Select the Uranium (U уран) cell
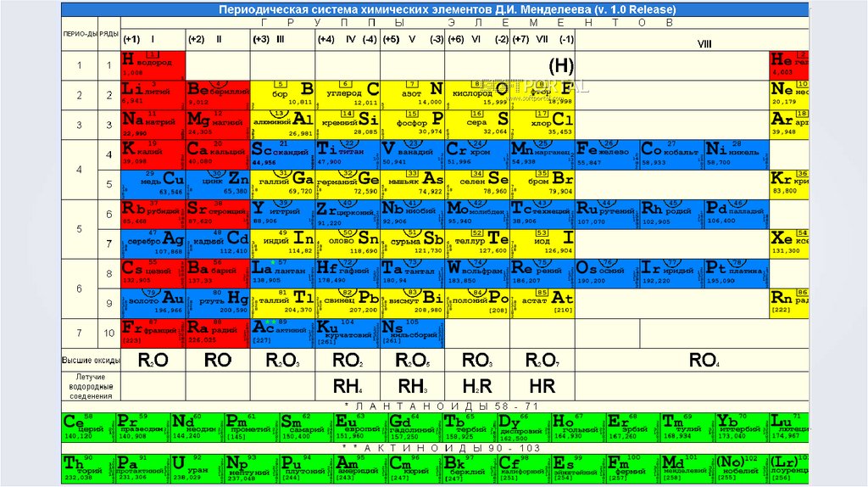 197,468
